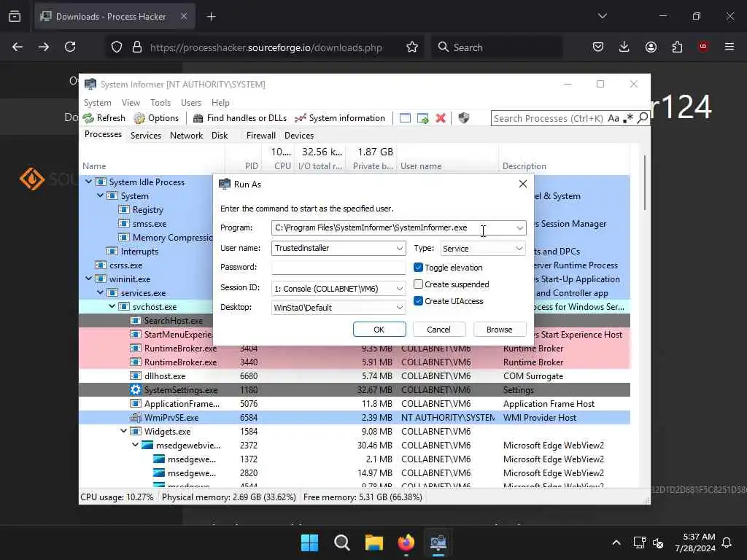Image resolution: width=747 pixels, height=560 pixels.
Task: Show hidden tray icons chevron
Action: [x=616, y=542]
